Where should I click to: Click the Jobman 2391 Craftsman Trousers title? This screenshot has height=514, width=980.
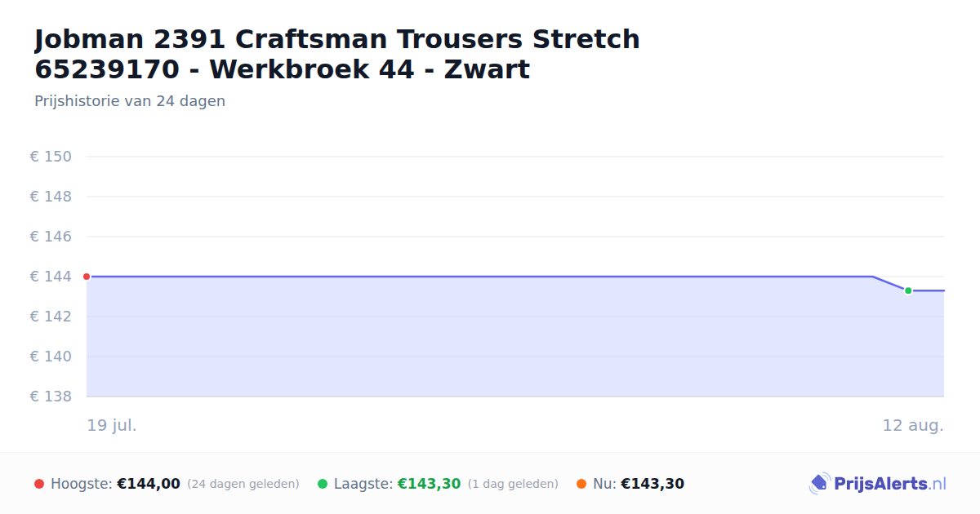tap(337, 54)
